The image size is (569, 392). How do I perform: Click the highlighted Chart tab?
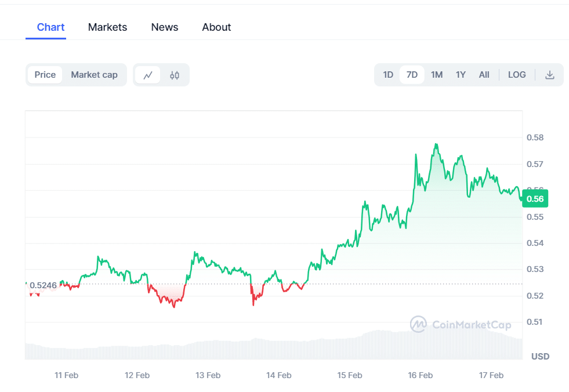[x=50, y=27]
